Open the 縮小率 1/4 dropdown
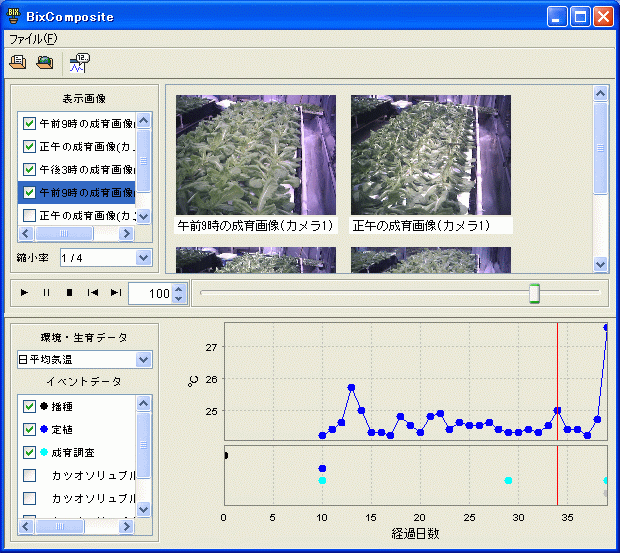 tap(143, 258)
